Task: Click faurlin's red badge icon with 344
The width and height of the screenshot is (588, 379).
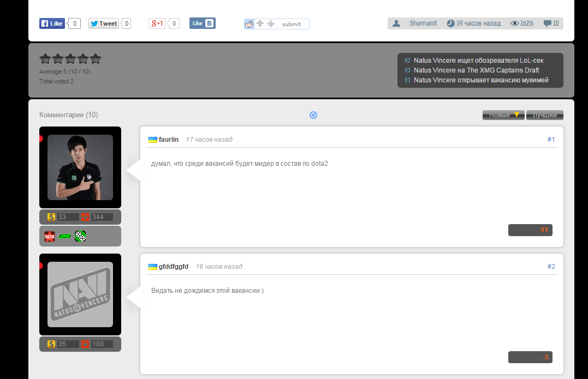Action: click(x=86, y=217)
